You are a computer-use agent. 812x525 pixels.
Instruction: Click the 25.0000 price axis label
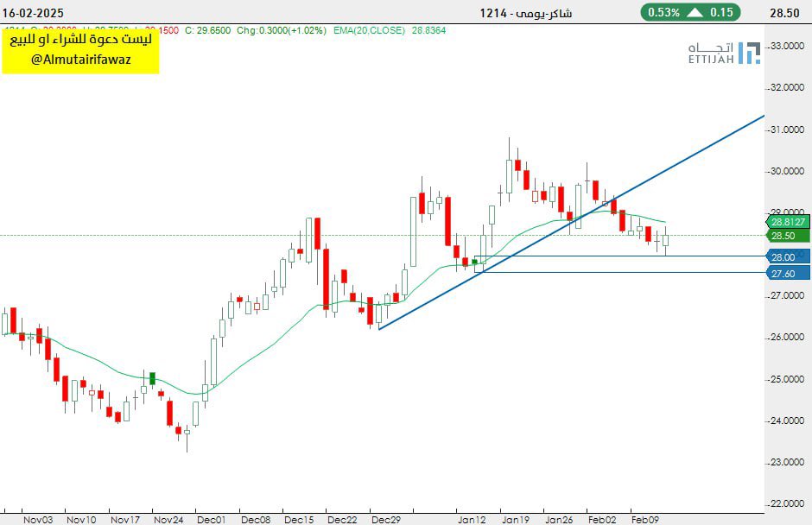pyautogui.click(x=788, y=380)
